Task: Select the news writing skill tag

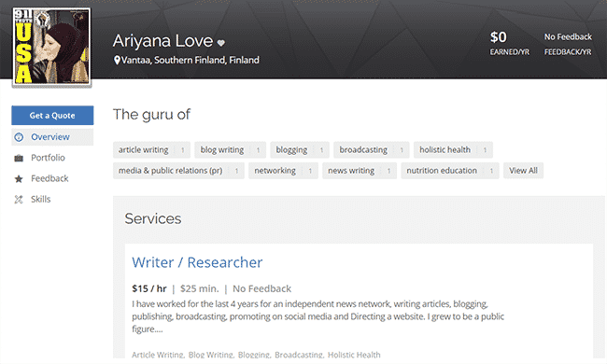Action: click(360, 171)
